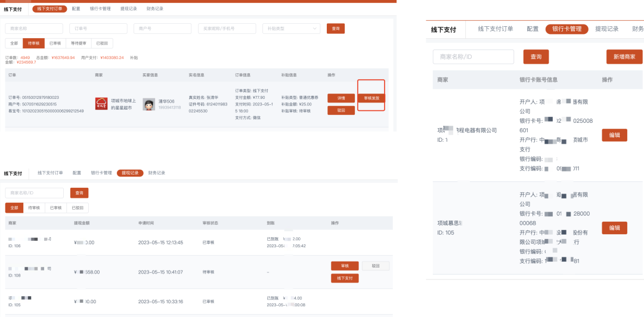This screenshot has height=317, width=644.
Task: Open 提现记录 tab in the order list panel
Action: coord(129,8)
